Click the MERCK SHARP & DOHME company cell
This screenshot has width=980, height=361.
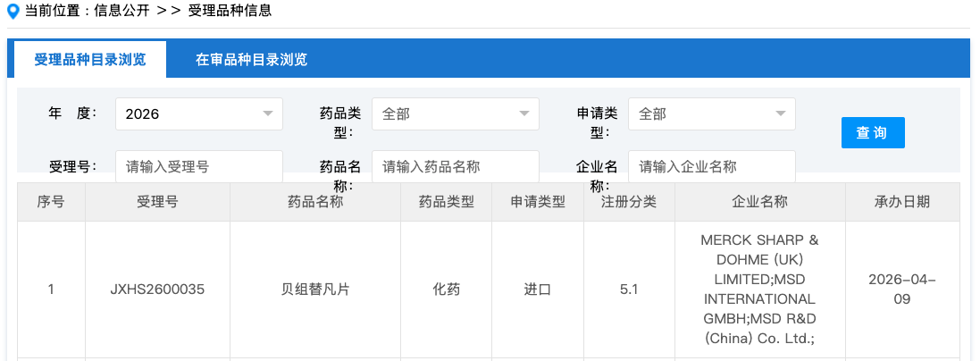click(759, 290)
